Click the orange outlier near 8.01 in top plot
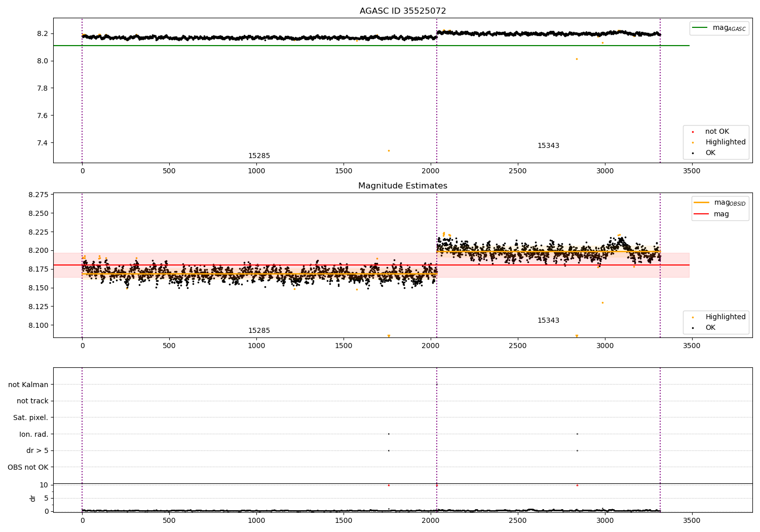The width and height of the screenshot is (760, 532). [577, 59]
